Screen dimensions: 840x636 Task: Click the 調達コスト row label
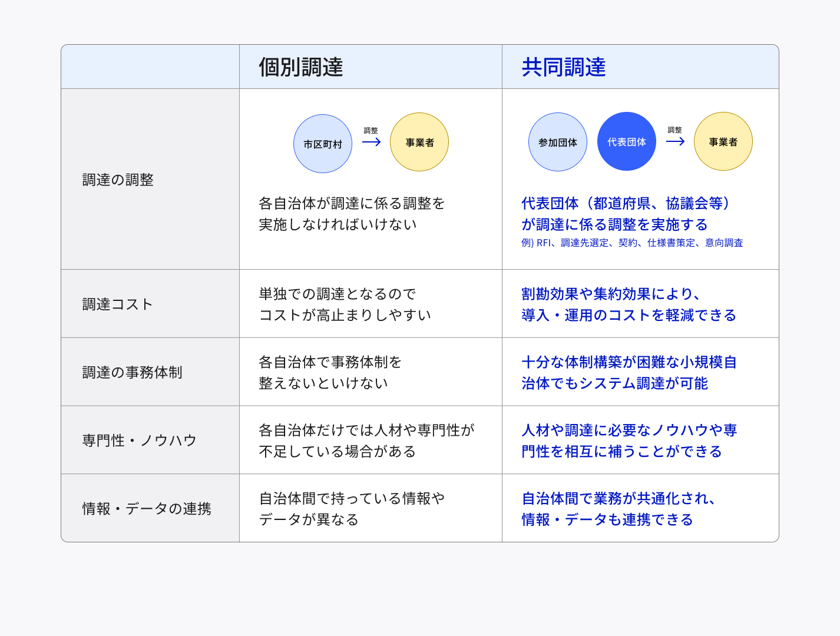click(118, 304)
